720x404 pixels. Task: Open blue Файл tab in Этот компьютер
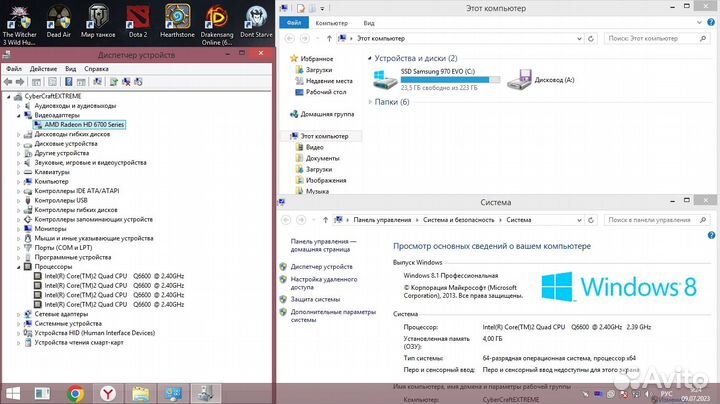[293, 22]
